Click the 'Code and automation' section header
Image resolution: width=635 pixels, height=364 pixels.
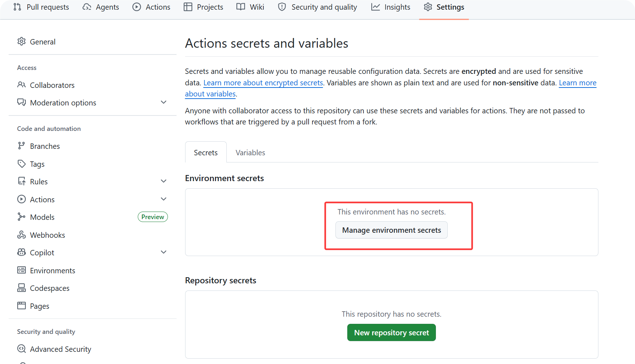point(49,128)
